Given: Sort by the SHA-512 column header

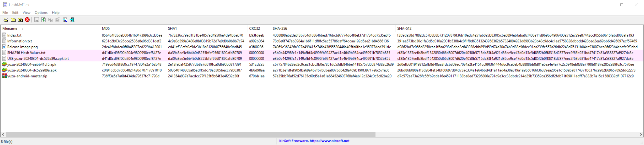Looking at the screenshot, I should click(x=519, y=28).
